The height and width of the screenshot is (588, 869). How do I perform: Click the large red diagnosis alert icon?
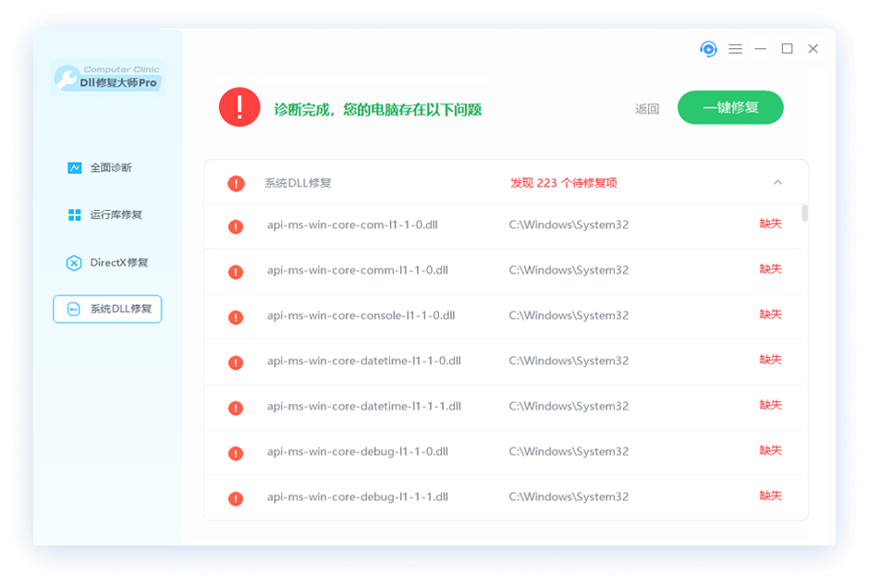(x=239, y=107)
